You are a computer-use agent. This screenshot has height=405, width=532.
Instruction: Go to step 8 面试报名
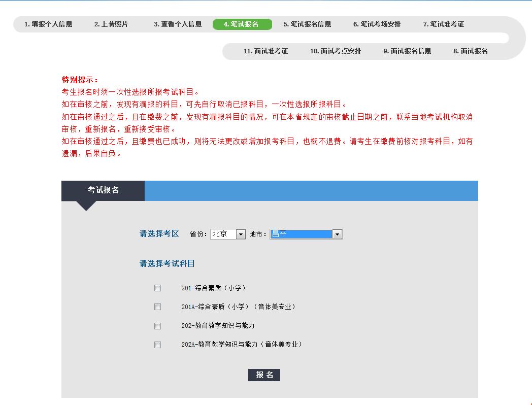tap(471, 51)
